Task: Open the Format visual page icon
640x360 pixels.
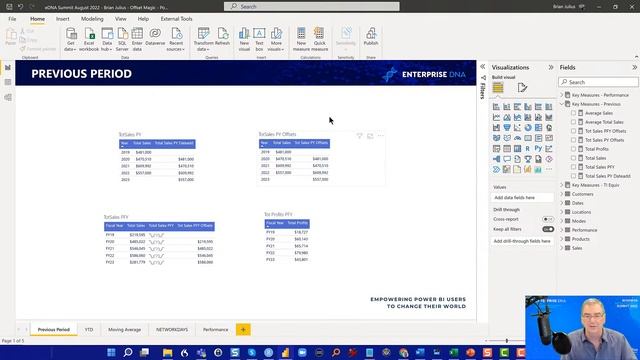Action: coord(522,87)
